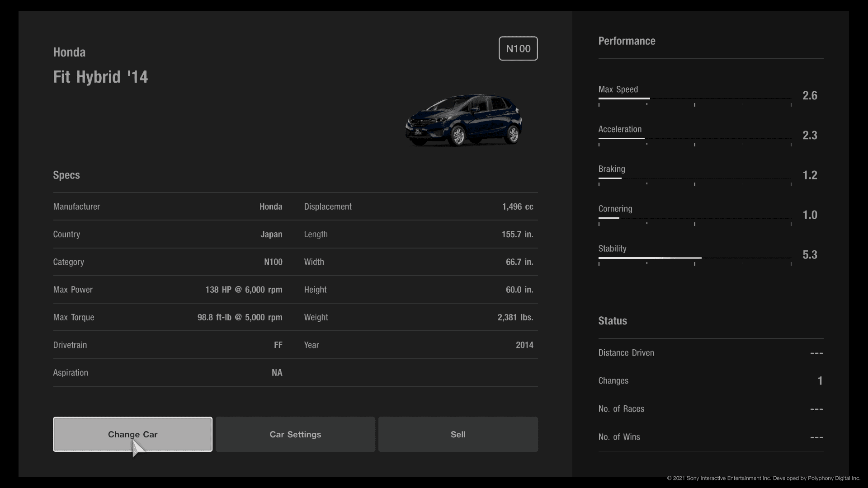Click the Sell button

coord(458,434)
